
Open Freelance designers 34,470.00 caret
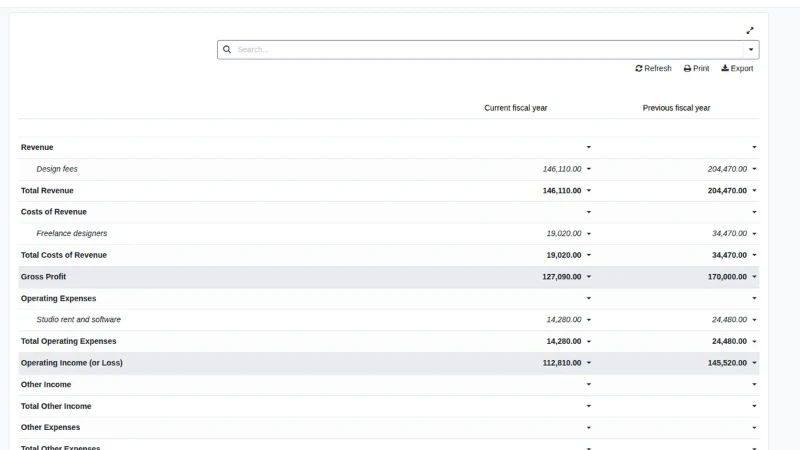coord(754,234)
